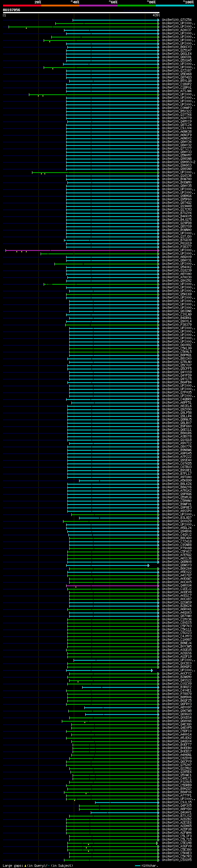Click entry UniRef100_C4QBR9
Screen dimensions: 197x868
tap(176, 399)
